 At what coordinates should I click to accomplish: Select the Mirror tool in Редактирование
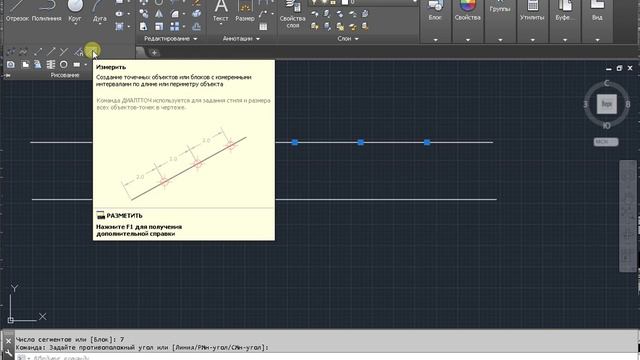(x=159, y=13)
